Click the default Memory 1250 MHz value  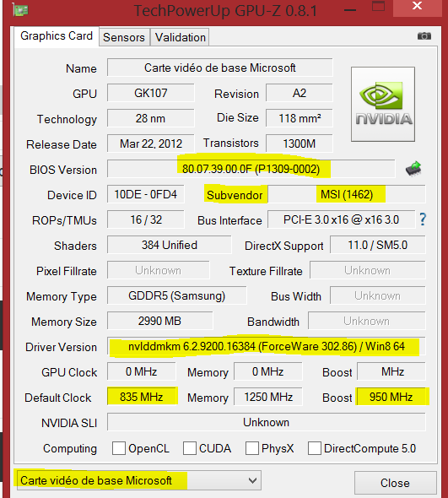(x=268, y=397)
